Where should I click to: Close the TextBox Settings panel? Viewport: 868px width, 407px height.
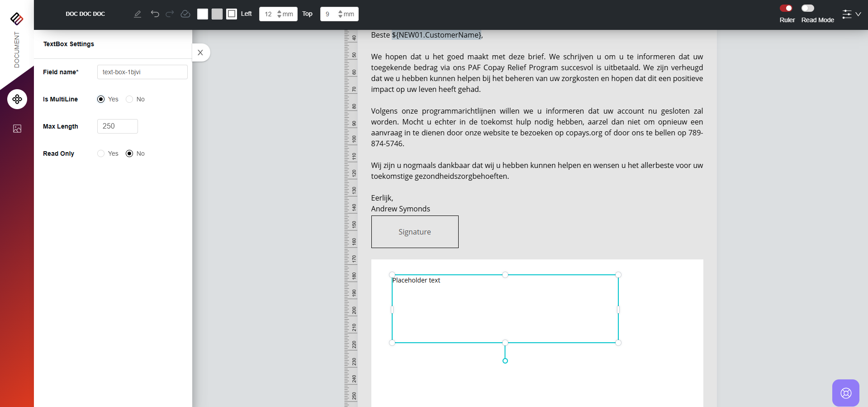[200, 53]
